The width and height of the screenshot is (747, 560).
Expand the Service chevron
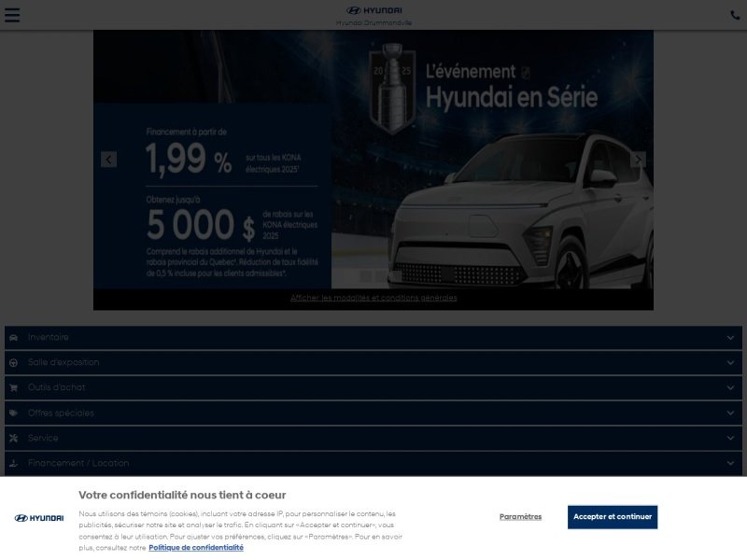tap(730, 438)
